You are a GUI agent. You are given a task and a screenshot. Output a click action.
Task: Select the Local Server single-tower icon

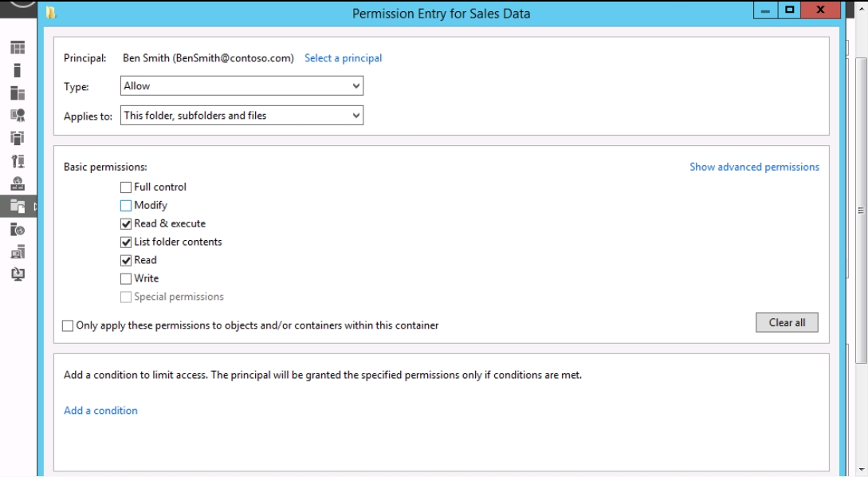(17, 71)
